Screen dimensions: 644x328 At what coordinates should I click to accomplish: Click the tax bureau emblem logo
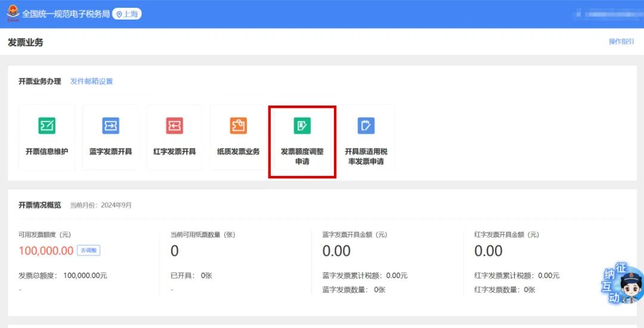click(13, 14)
